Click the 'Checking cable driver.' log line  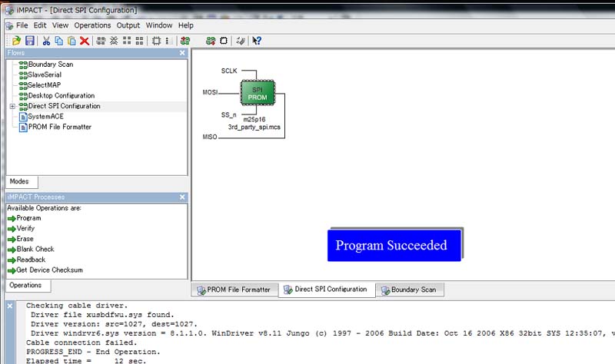[x=77, y=306]
